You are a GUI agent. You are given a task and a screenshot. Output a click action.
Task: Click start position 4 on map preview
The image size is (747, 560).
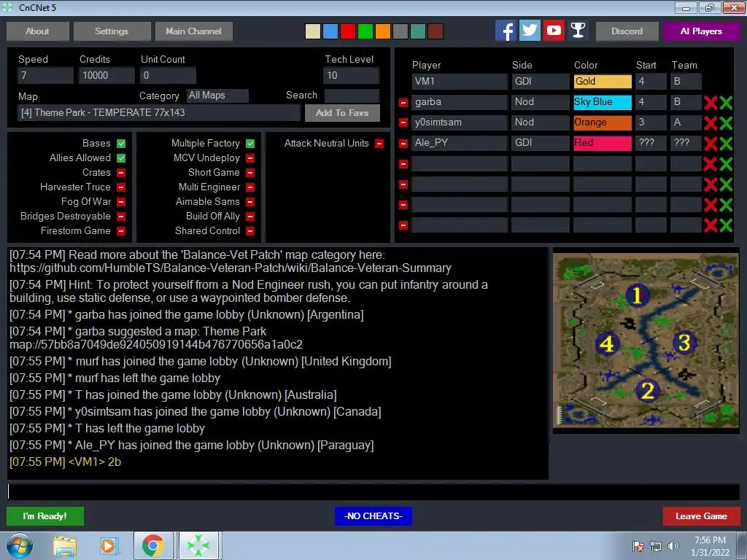(x=607, y=344)
